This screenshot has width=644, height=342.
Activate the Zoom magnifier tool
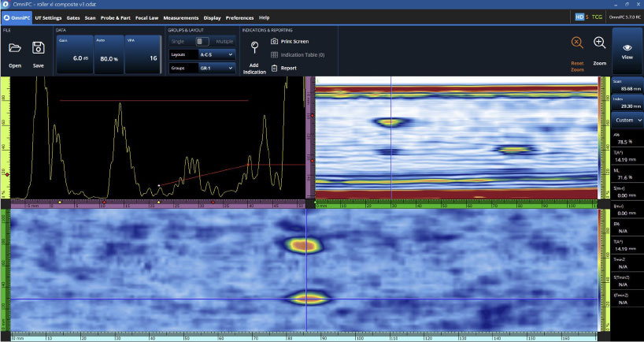tap(599, 43)
